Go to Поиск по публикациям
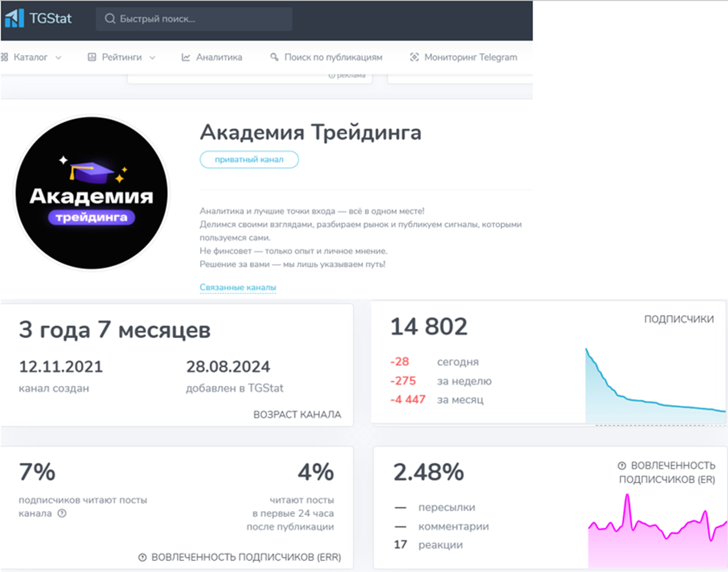 point(333,57)
